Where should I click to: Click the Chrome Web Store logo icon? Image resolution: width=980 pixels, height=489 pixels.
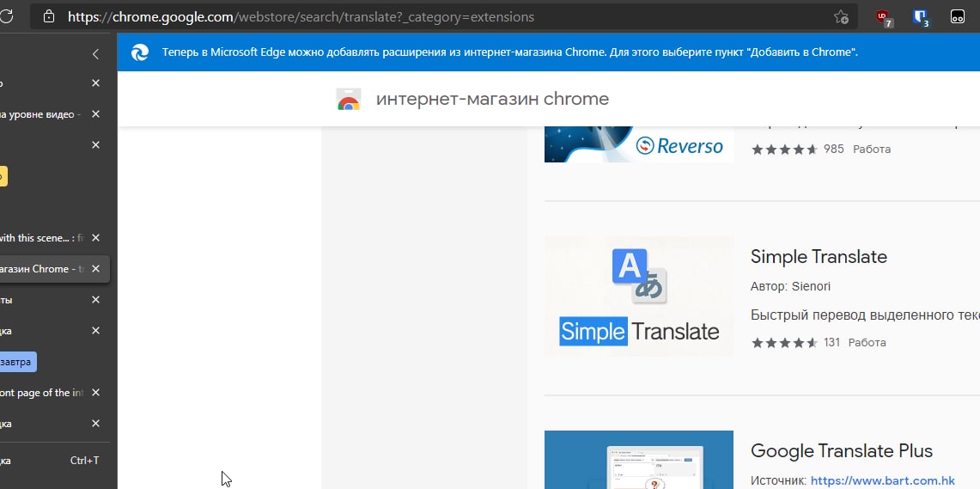(349, 100)
